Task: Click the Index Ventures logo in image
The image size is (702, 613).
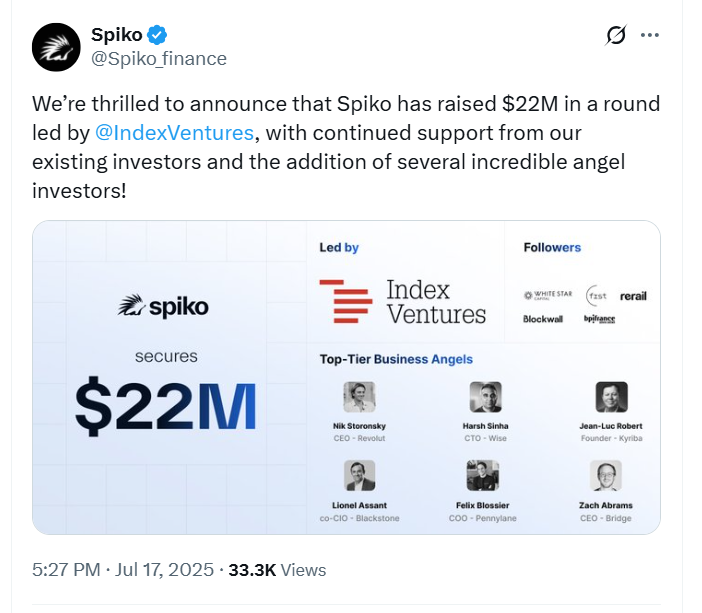Action: (x=403, y=301)
